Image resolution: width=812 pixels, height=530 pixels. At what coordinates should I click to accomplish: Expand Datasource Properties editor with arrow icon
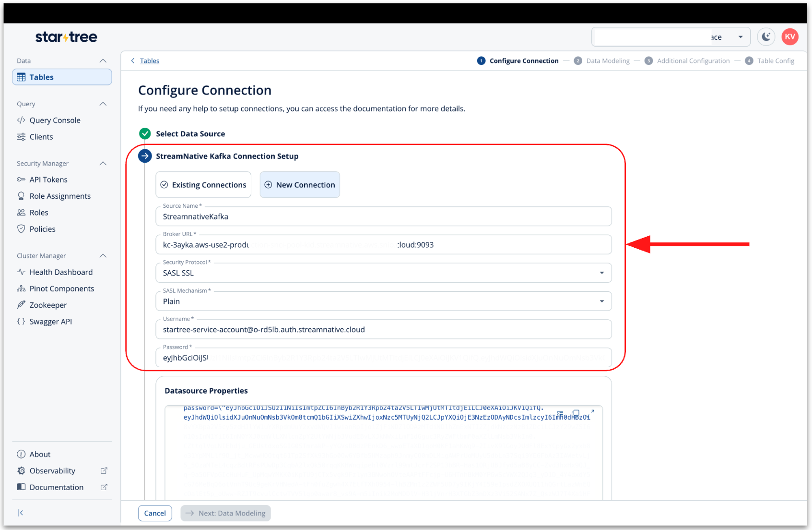[x=592, y=411]
